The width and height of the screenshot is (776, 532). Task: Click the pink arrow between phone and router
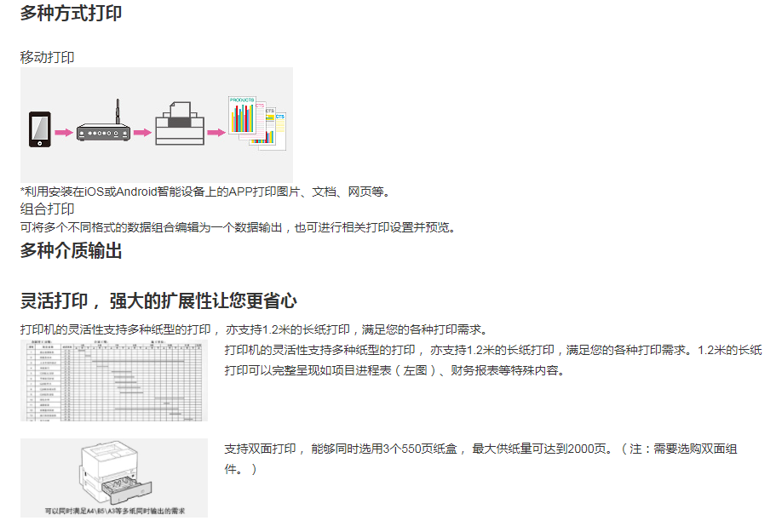coord(64,133)
